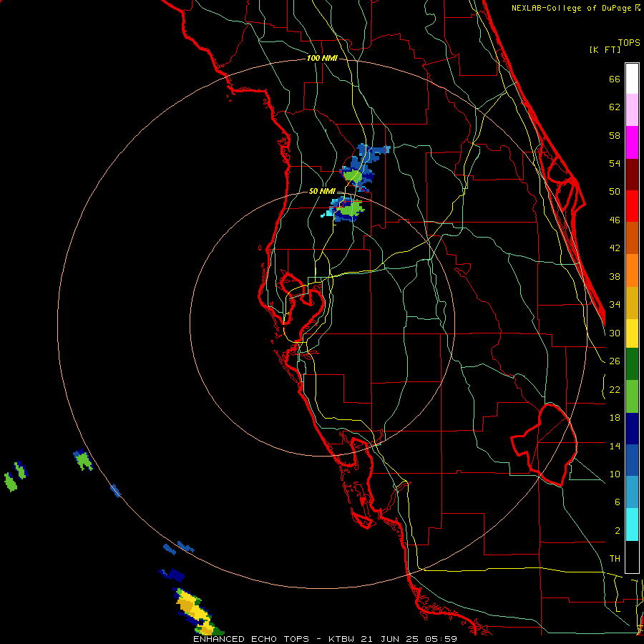Viewport: 644px width, 644px height.
Task: Click the 34 value on the scale
Action: 615,305
